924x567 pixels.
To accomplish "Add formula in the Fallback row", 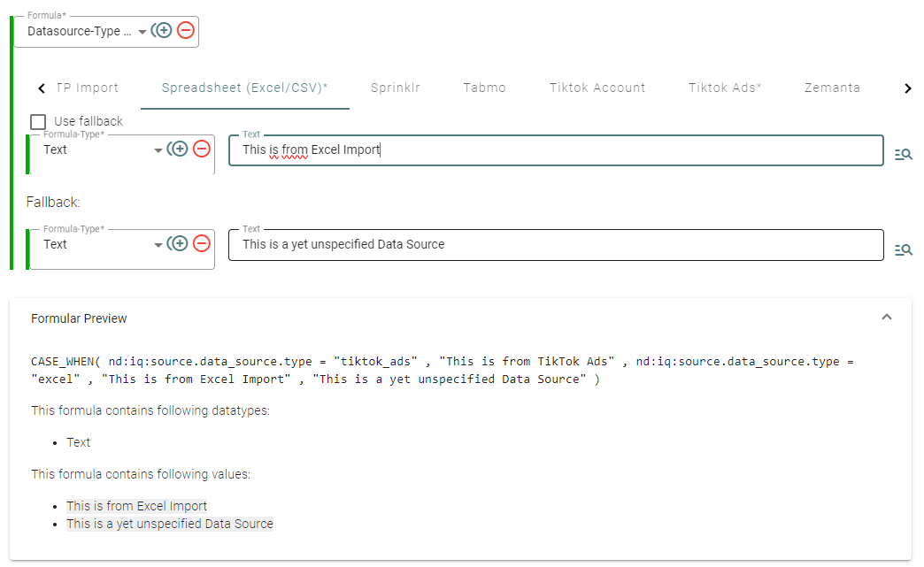I will (x=179, y=243).
